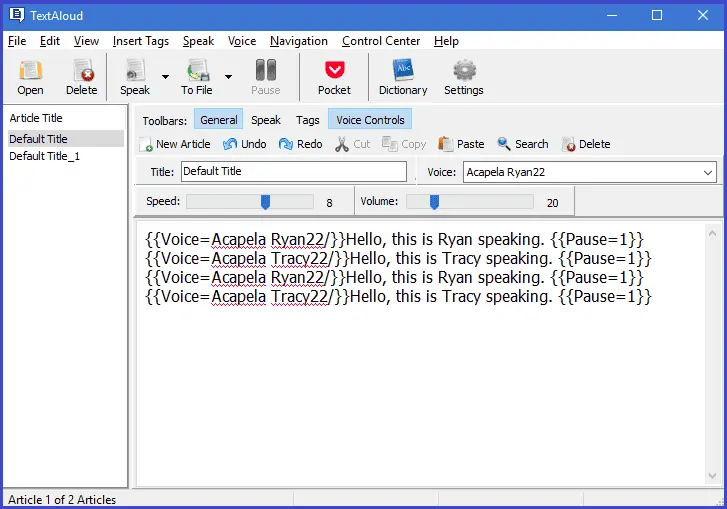The image size is (727, 509).
Task: Click the Copy icon
Action: point(389,144)
